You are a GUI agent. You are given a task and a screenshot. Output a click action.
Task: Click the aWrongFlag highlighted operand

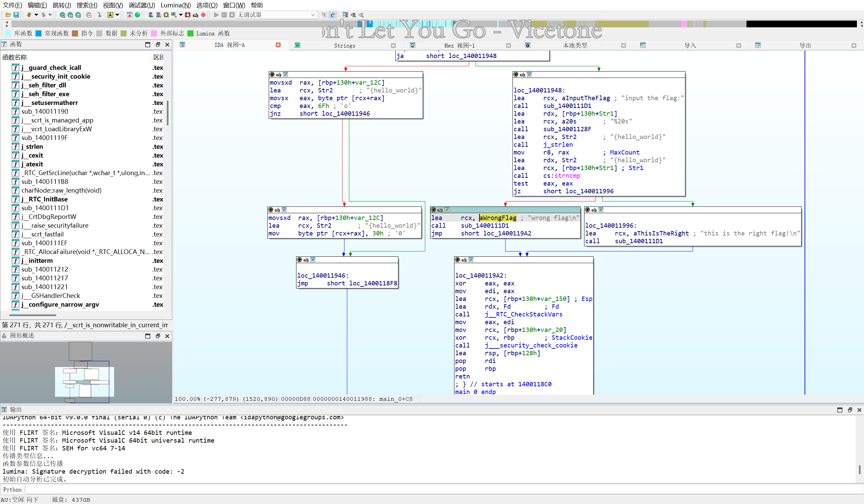[x=497, y=218]
